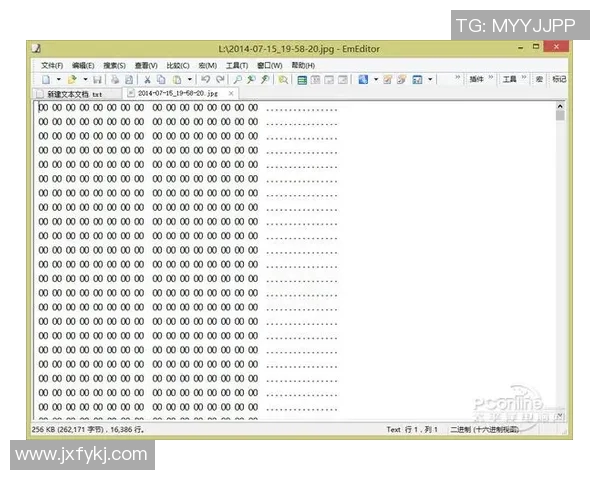Expand the Open file dropdown arrow
The image size is (600, 480).
pos(85,79)
